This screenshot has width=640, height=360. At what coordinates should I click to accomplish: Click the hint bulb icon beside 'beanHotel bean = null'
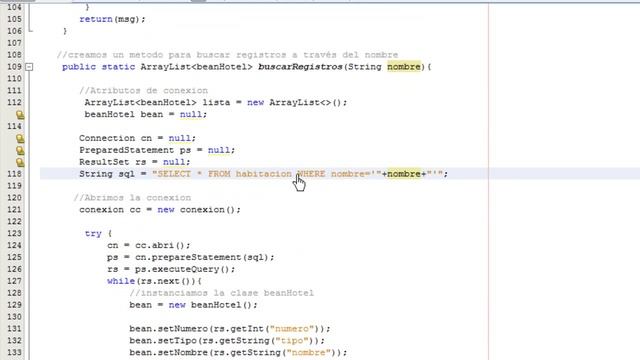(x=20, y=115)
